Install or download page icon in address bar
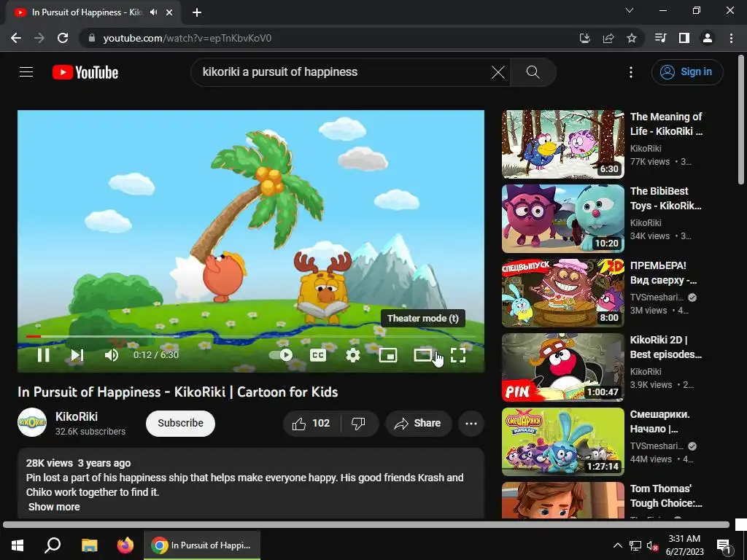The image size is (747, 560). [x=585, y=38]
